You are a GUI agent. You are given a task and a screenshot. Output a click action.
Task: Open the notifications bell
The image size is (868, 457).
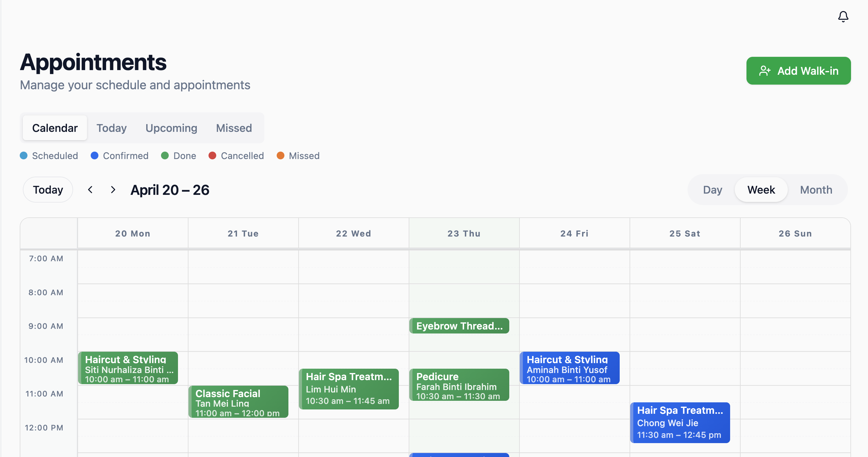pos(843,17)
